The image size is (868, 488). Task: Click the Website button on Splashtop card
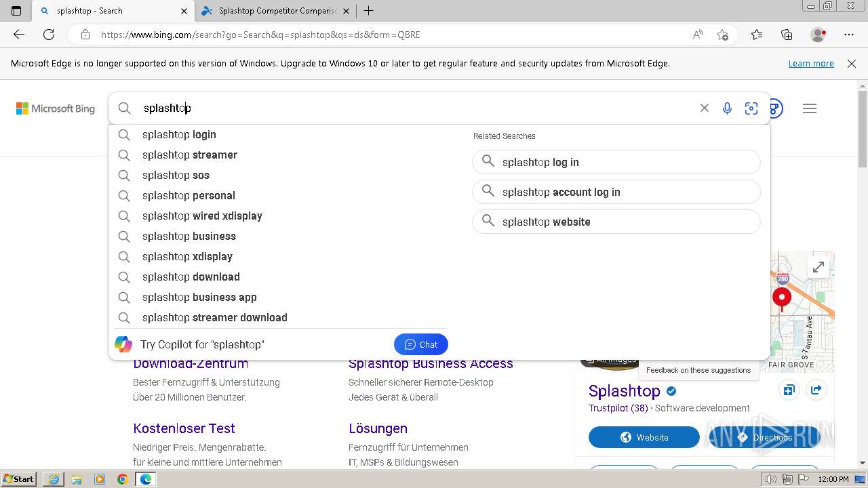(644, 437)
